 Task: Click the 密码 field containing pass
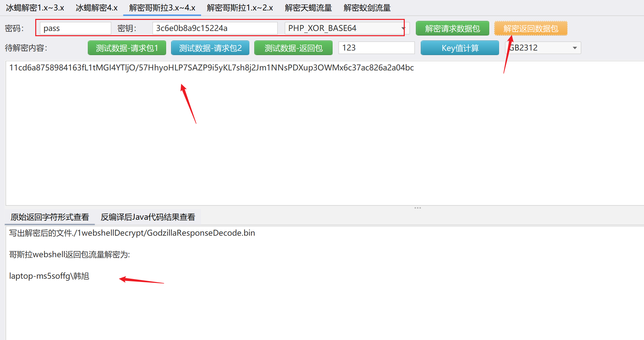pyautogui.click(x=75, y=28)
